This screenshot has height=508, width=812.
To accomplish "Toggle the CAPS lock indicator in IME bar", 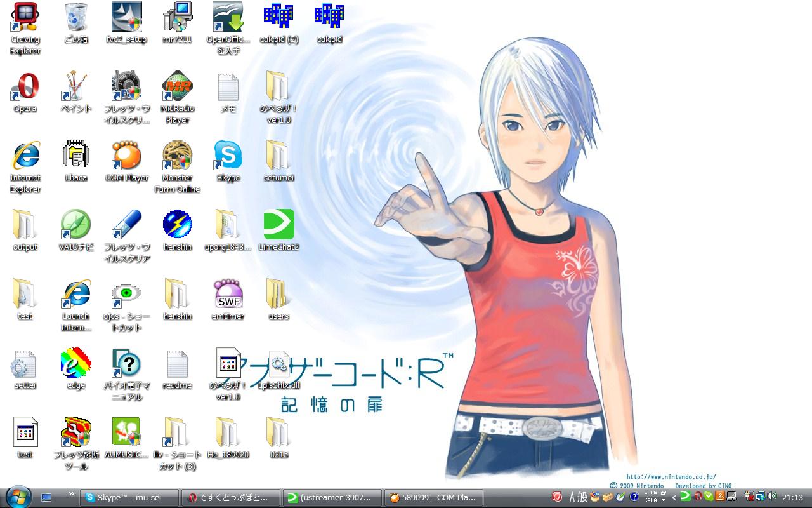I will click(x=650, y=493).
